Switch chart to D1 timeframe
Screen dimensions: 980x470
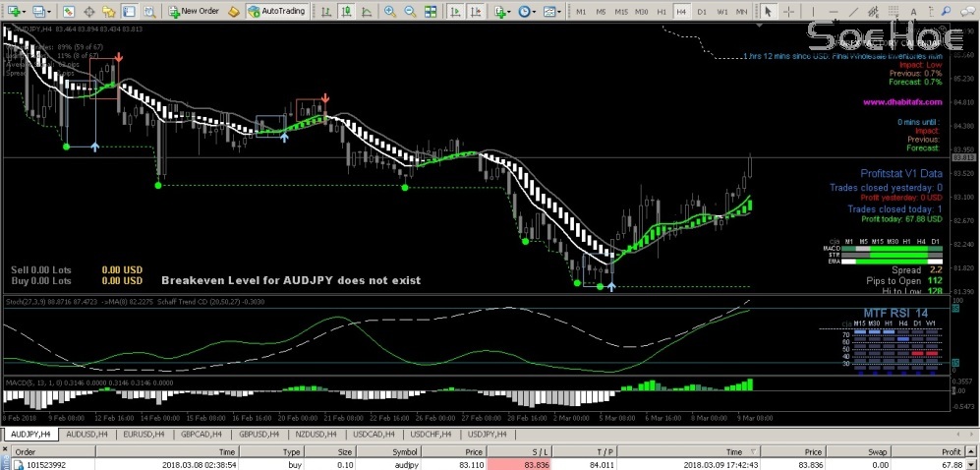(702, 11)
